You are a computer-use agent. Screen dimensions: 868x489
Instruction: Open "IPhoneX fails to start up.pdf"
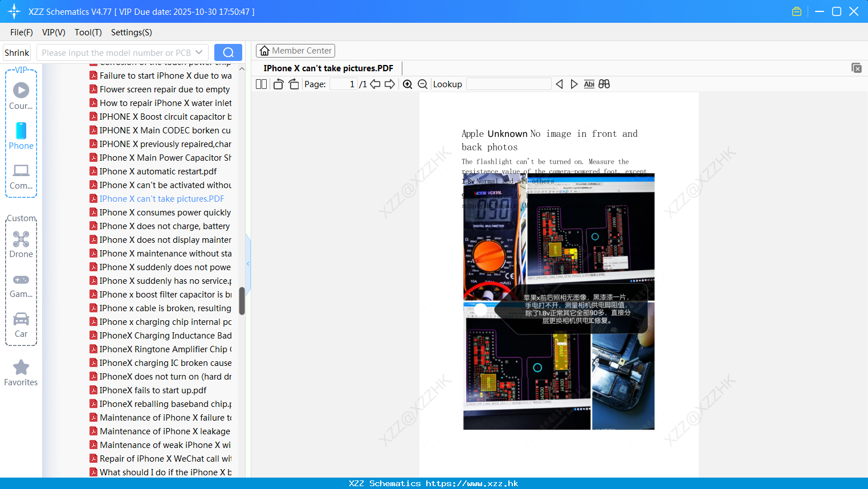[148, 390]
